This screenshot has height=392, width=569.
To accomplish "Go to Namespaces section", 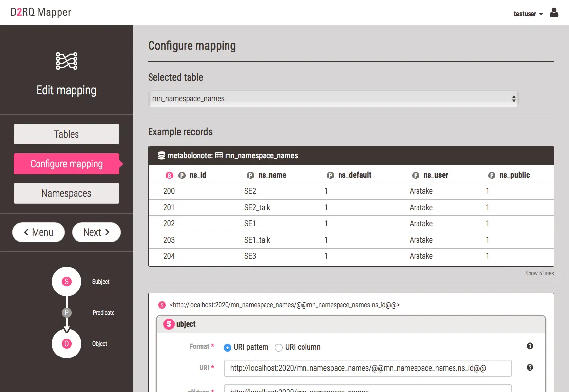I will [67, 193].
